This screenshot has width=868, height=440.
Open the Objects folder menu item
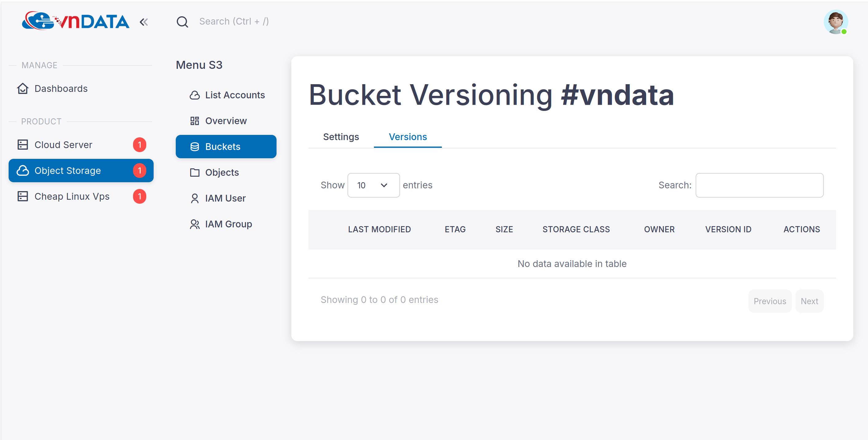(222, 172)
